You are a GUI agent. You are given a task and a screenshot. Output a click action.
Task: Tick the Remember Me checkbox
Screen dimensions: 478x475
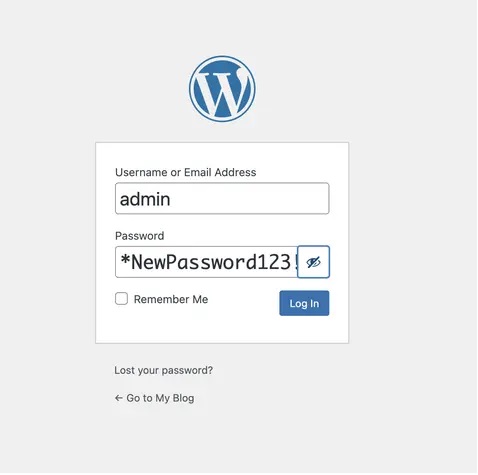pyautogui.click(x=121, y=299)
